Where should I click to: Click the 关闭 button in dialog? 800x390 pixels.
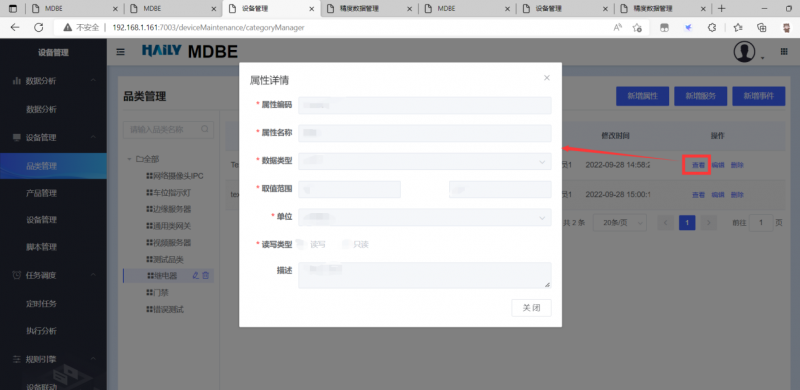531,308
